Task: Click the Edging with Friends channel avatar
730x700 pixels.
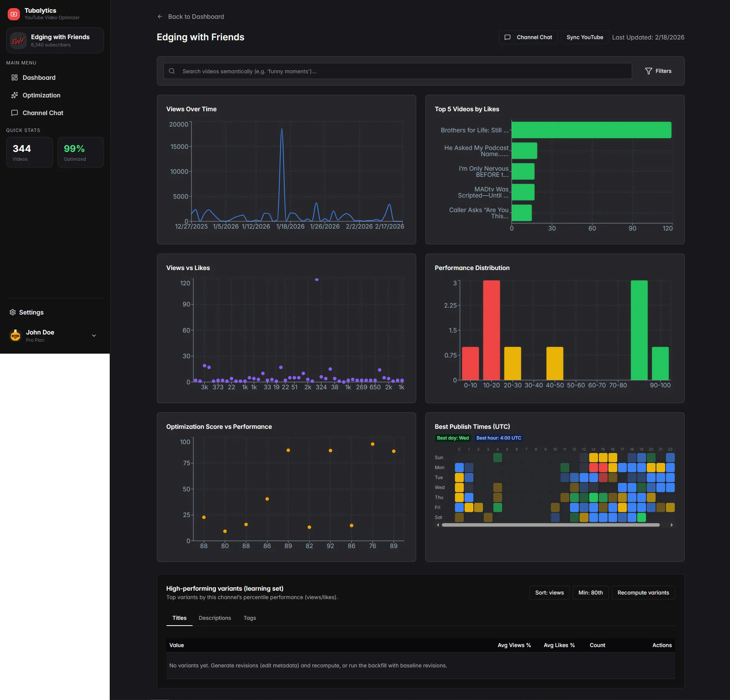Action: pyautogui.click(x=18, y=40)
